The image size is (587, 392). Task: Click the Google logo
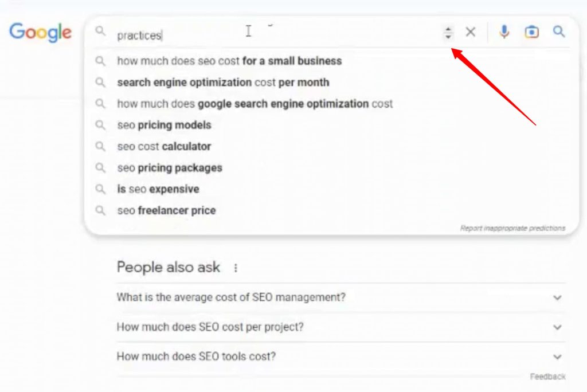[40, 33]
